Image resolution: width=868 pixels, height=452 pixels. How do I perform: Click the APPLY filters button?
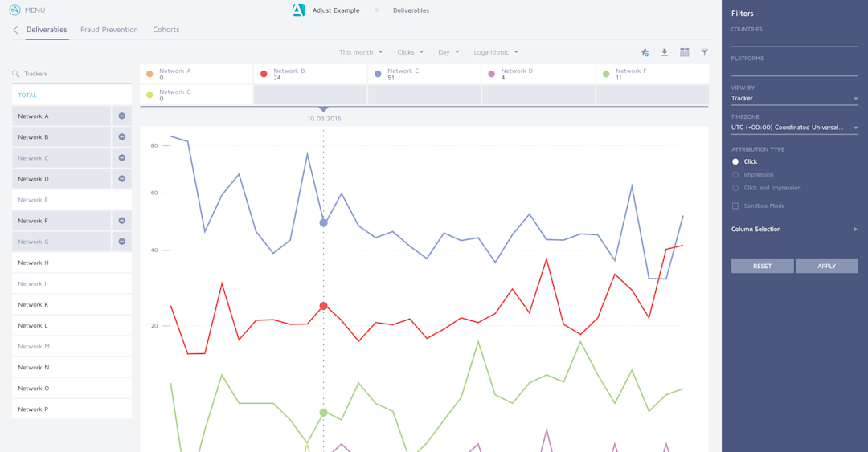(826, 266)
